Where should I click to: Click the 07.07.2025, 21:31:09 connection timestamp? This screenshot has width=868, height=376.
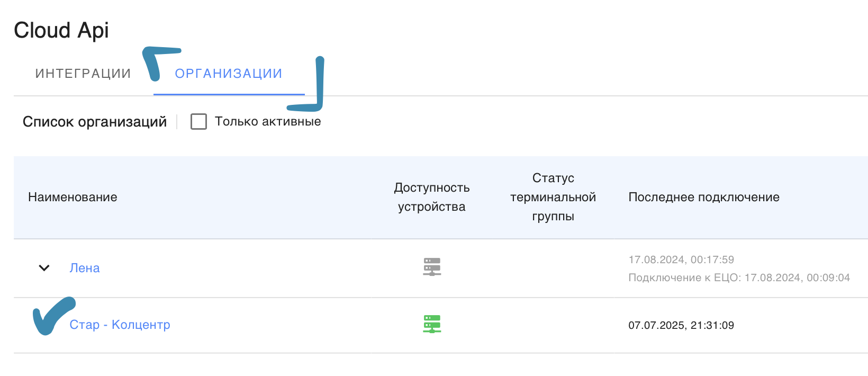pos(681,325)
